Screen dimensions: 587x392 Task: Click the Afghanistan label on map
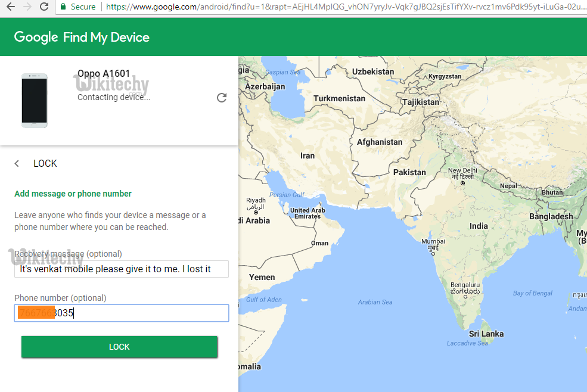tap(380, 142)
